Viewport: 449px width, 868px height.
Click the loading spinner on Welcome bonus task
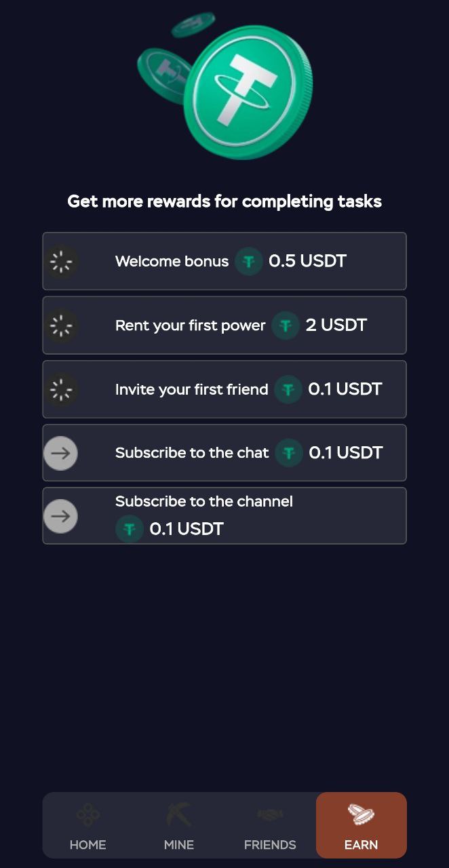pos(61,261)
